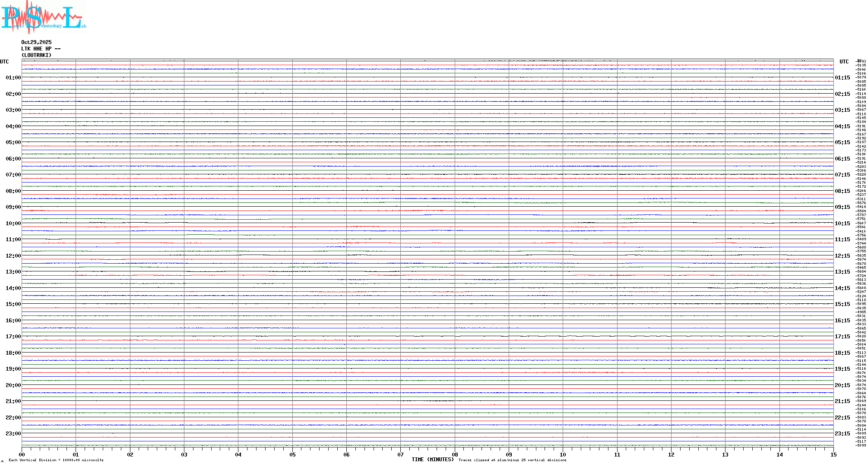Click the 01:00 hour label on left
Image resolution: width=868 pixels, height=466 pixels.
[13, 78]
